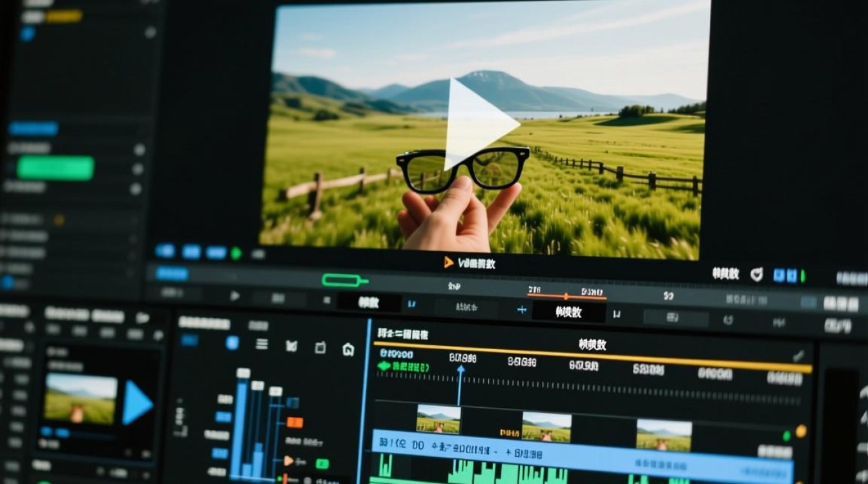Click the square screen icon left of the home icon
The width and height of the screenshot is (868, 484).
(x=320, y=348)
